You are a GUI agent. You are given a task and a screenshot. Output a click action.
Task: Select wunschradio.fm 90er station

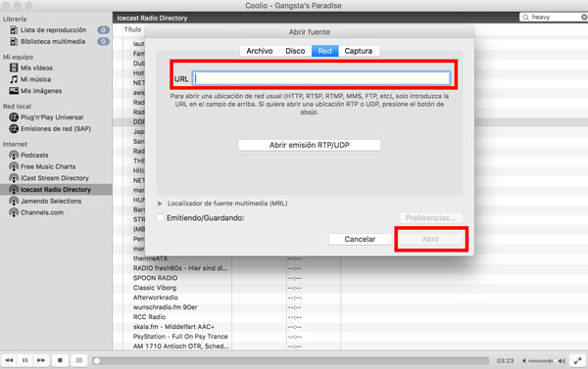click(165, 307)
